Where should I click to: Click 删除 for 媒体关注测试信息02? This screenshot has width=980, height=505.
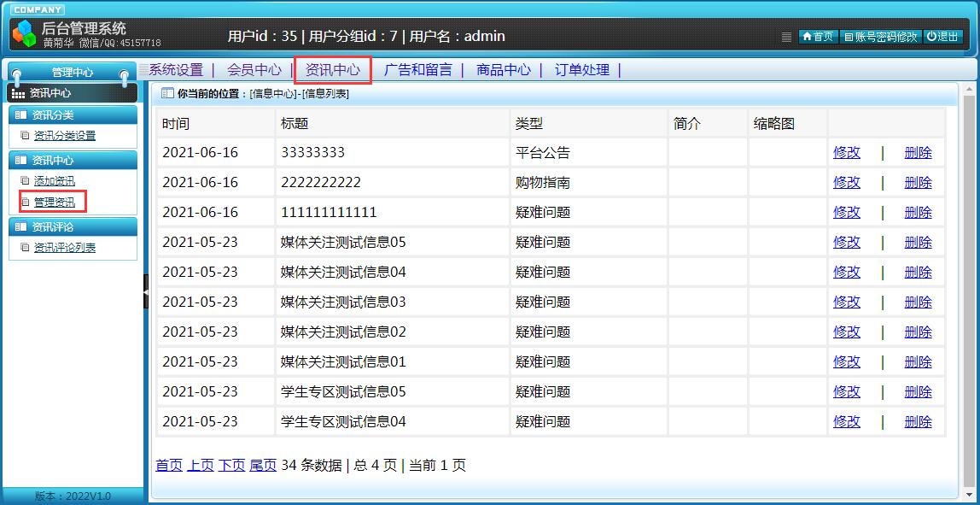click(x=919, y=332)
